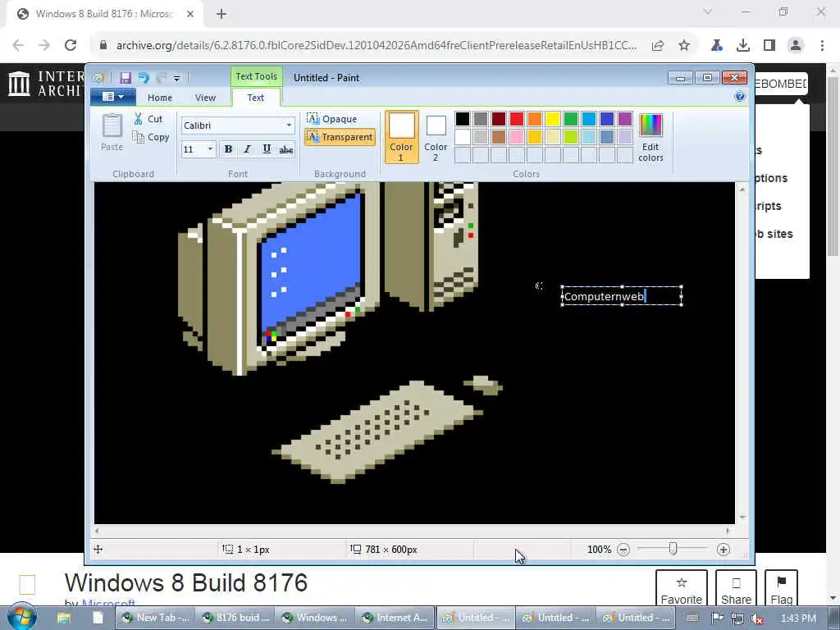The width and height of the screenshot is (840, 630).
Task: Go back in Chrome browser
Action: coord(18,45)
